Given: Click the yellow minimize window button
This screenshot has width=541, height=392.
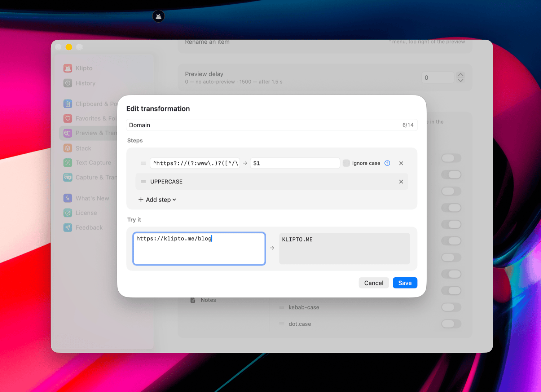Looking at the screenshot, I should [69, 47].
